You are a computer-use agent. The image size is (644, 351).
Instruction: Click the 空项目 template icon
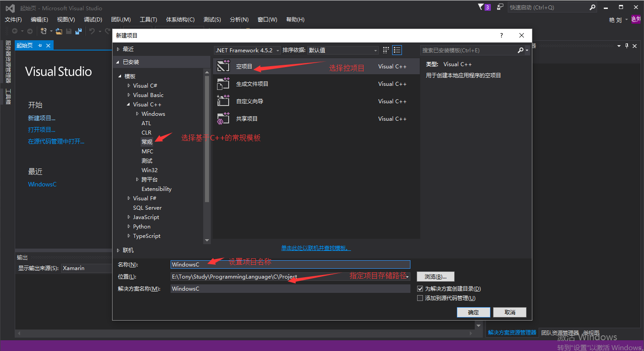coord(223,66)
